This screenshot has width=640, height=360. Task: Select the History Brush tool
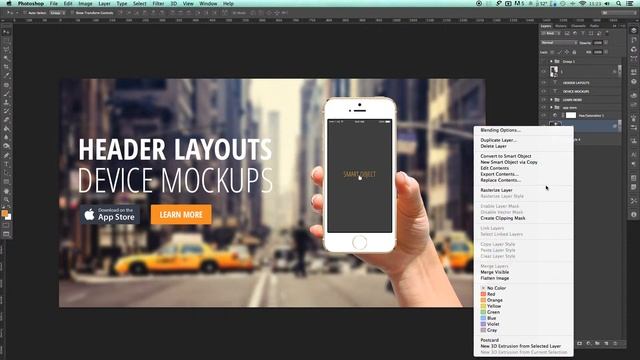coord(6,111)
